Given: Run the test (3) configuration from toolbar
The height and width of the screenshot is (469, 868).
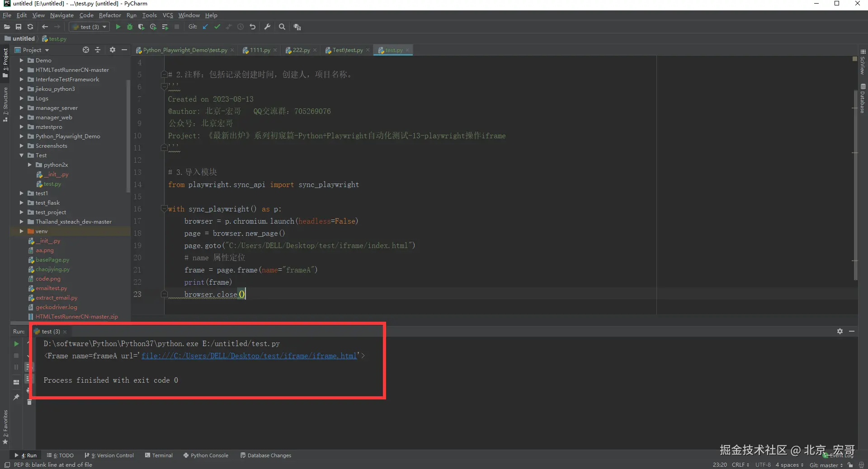Looking at the screenshot, I should point(118,27).
